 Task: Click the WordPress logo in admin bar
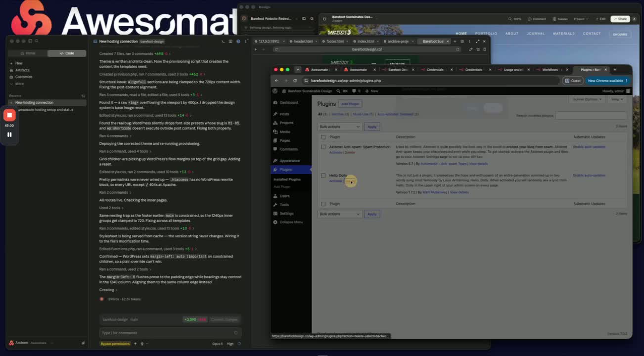click(275, 91)
